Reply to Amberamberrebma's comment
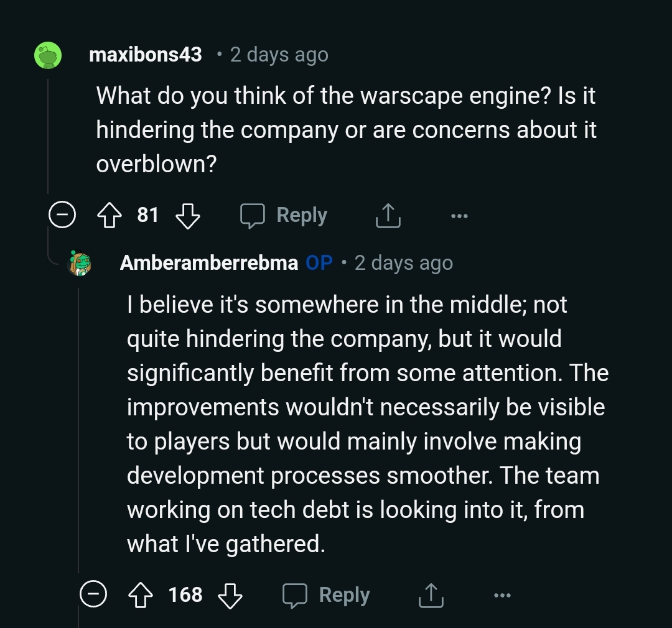The image size is (672, 628). (x=326, y=595)
